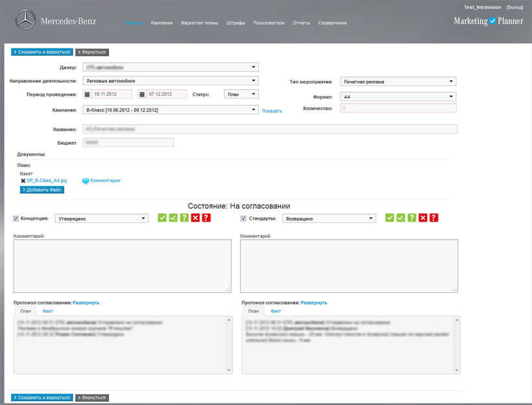532x405 pixels.
Task: Click the Концепция protocol log scrollbar down arrow
Action: [x=228, y=370]
